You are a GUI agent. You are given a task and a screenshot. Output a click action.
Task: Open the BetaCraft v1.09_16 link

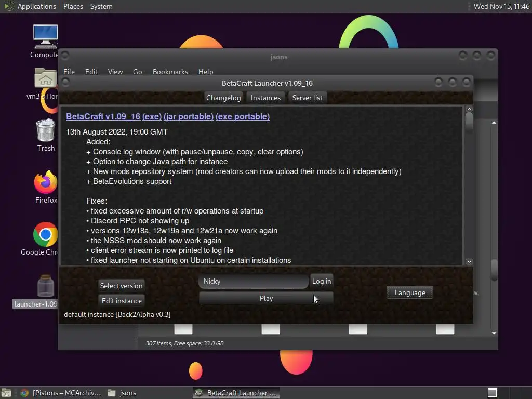coord(103,116)
